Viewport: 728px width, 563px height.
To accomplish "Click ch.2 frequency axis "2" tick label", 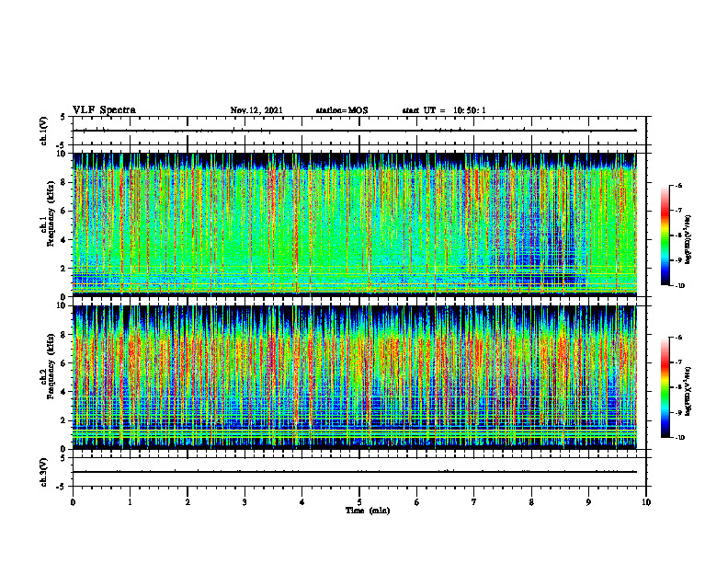I will click(x=64, y=420).
